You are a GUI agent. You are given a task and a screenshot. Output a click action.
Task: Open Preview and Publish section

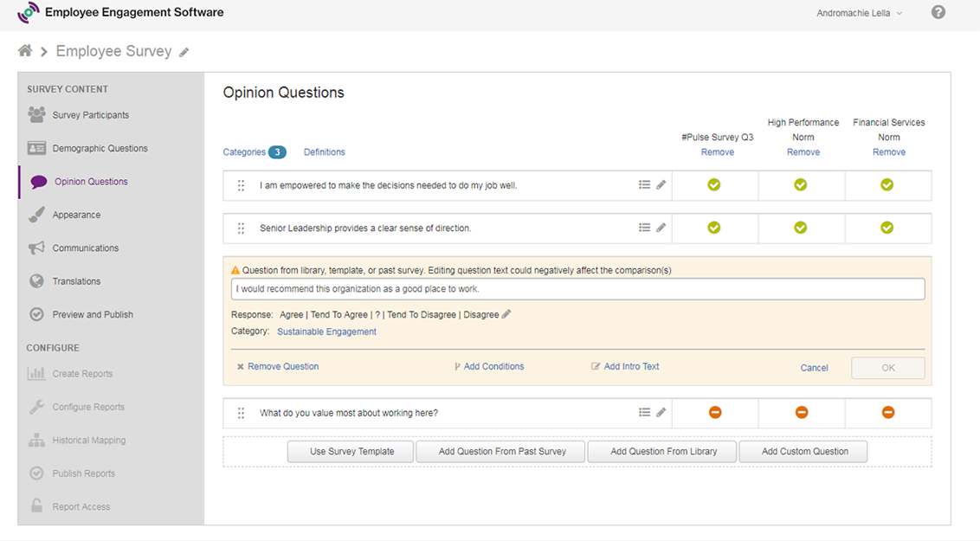point(93,315)
